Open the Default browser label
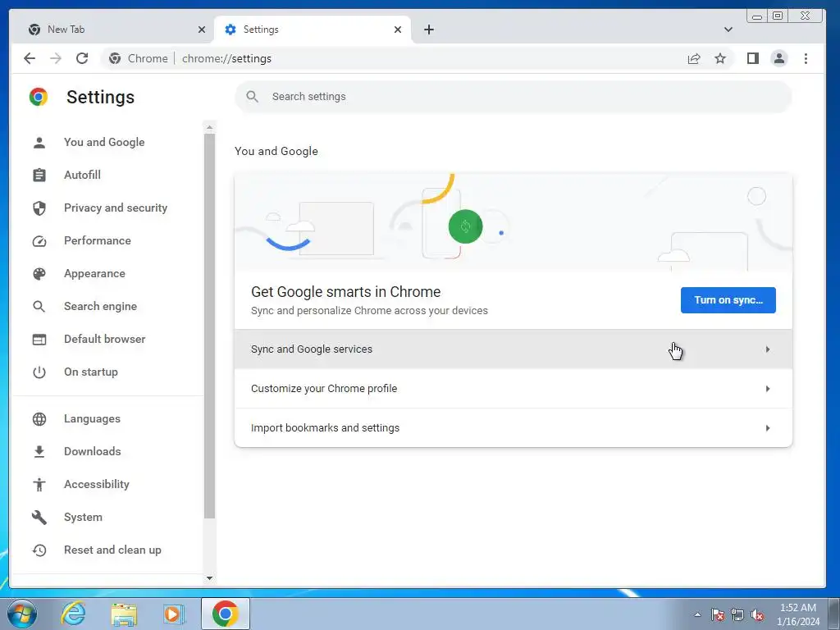This screenshot has height=630, width=840. click(104, 339)
